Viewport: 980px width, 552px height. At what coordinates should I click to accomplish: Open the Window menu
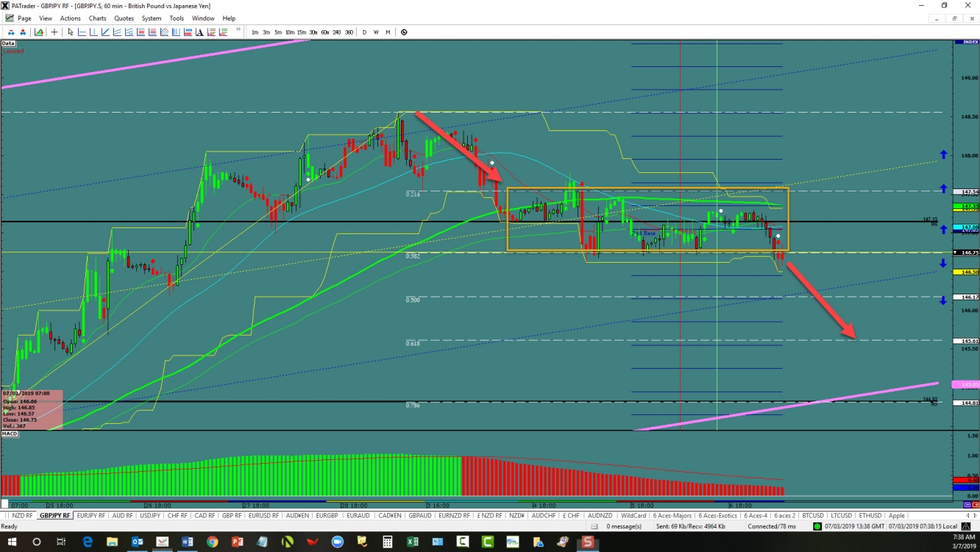pyautogui.click(x=203, y=18)
